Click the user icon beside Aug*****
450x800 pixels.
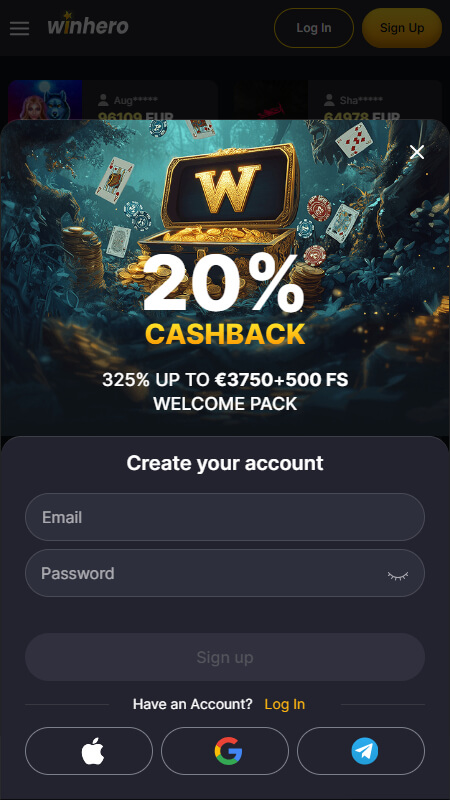click(104, 99)
